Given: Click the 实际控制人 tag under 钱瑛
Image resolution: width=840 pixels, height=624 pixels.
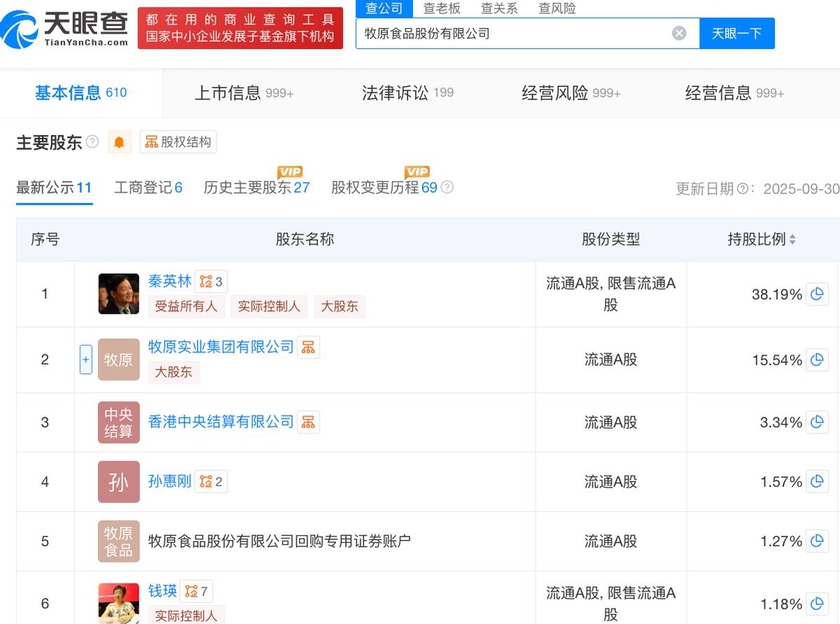Looking at the screenshot, I should (185, 615).
